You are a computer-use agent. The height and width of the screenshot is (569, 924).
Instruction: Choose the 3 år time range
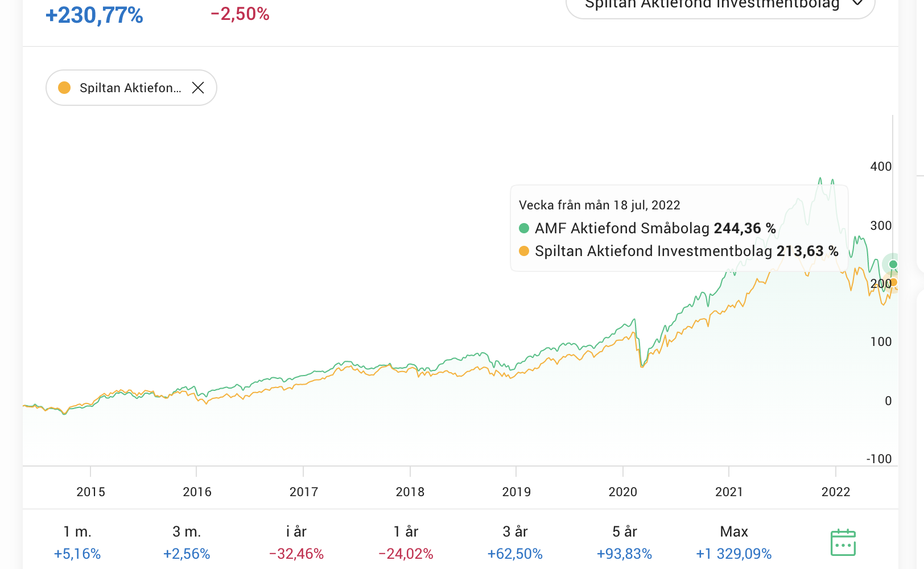[x=515, y=542]
